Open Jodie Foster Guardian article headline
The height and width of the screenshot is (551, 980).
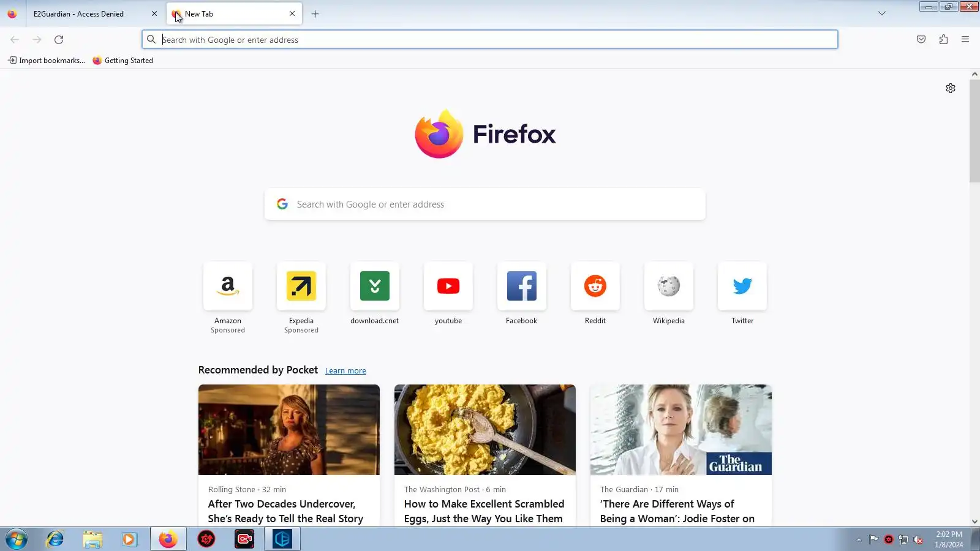(677, 511)
